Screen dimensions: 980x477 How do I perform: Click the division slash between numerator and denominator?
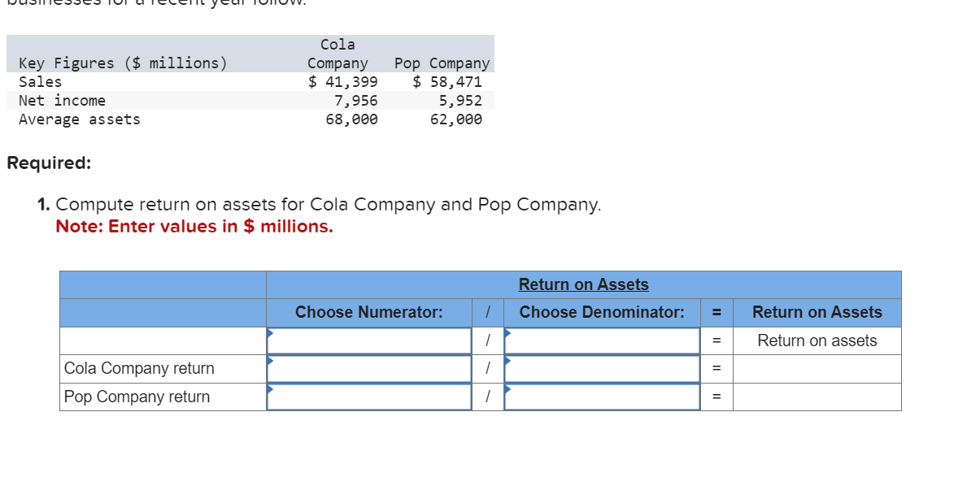pyautogui.click(x=487, y=340)
